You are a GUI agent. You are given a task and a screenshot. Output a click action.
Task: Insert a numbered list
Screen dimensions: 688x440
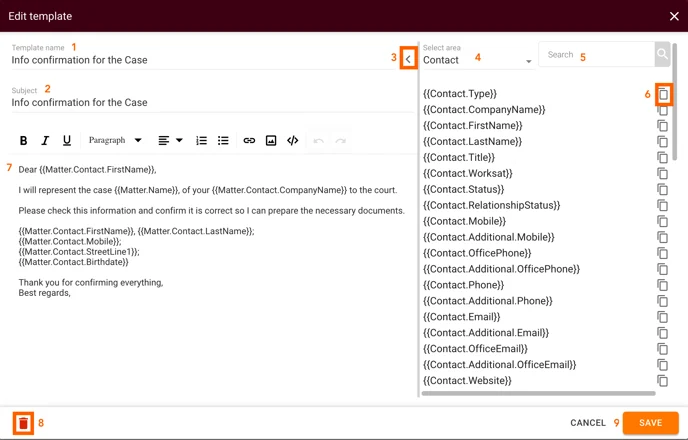[x=201, y=140]
